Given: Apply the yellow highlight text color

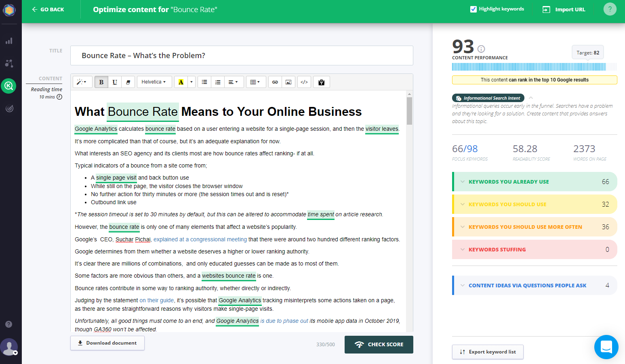Looking at the screenshot, I should [x=181, y=82].
